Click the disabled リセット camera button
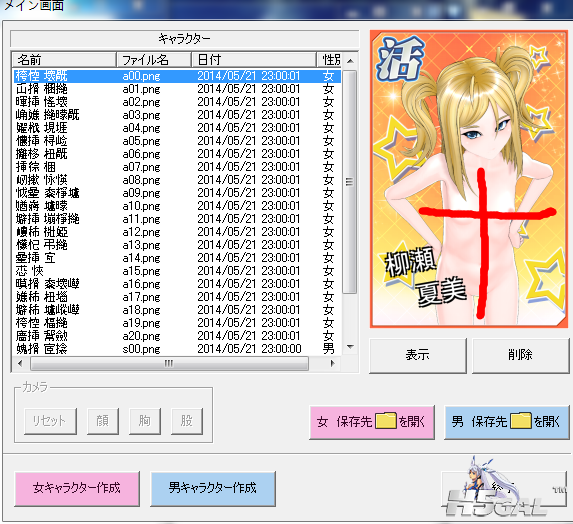Screen dimensions: 573x524 click(50, 421)
